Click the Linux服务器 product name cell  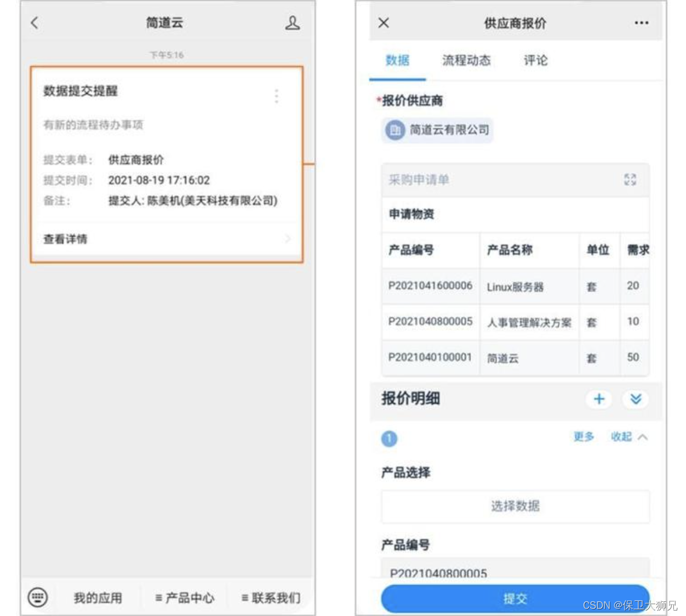pos(529,287)
